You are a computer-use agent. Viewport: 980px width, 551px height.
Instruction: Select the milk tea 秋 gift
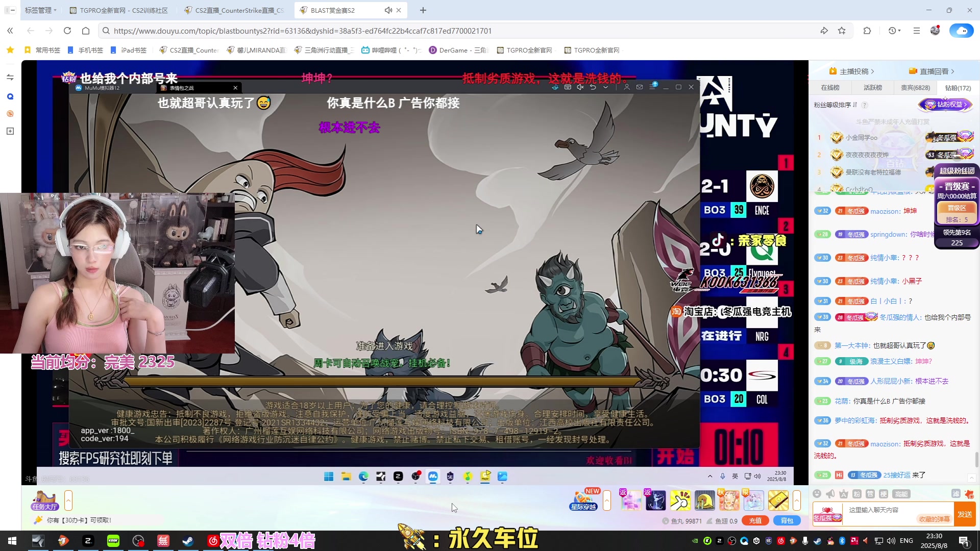(729, 500)
